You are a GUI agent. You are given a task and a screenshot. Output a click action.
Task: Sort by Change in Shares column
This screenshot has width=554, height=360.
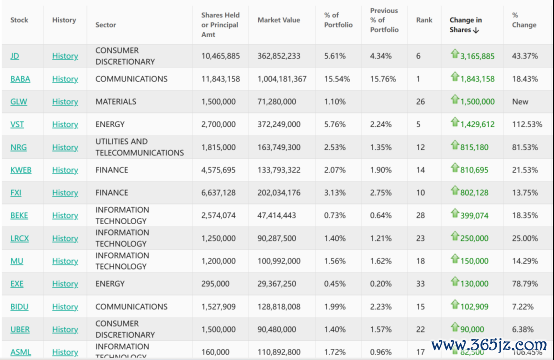pos(466,25)
